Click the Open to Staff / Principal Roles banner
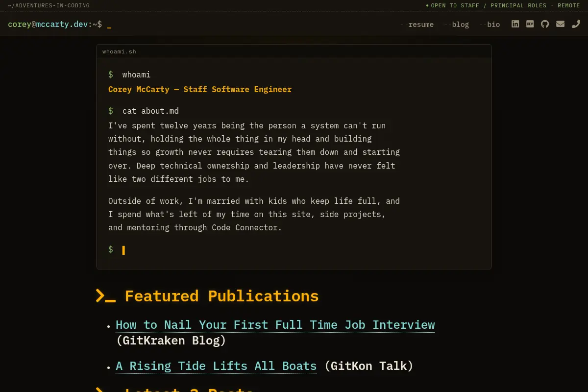The height and width of the screenshot is (392, 588). [x=503, y=6]
